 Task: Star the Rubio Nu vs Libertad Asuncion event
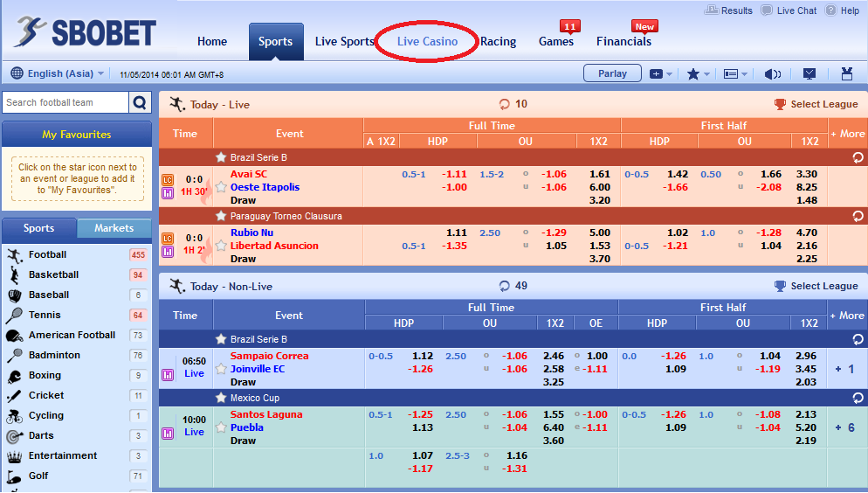221,246
